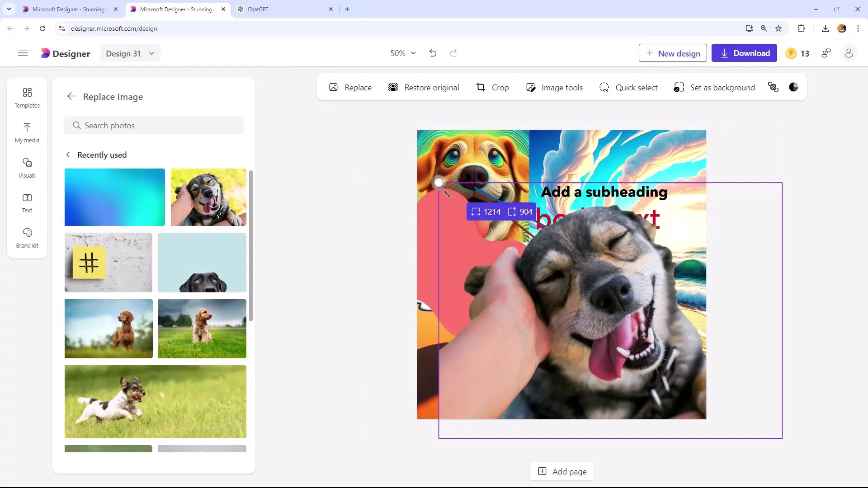This screenshot has height=488, width=868.
Task: Toggle redo action arrow icon
Action: coord(453,53)
